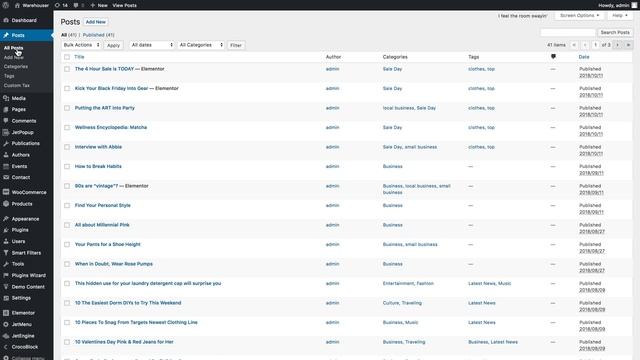Select the How to Break Habits checkbox

click(x=67, y=167)
